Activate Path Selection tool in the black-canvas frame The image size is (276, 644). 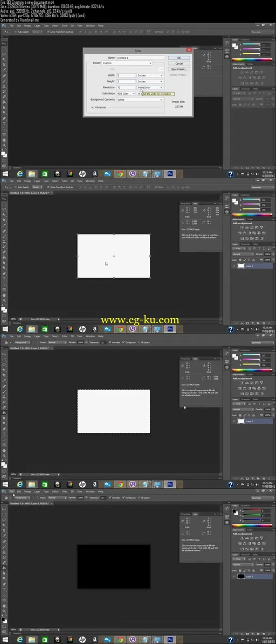point(4,594)
